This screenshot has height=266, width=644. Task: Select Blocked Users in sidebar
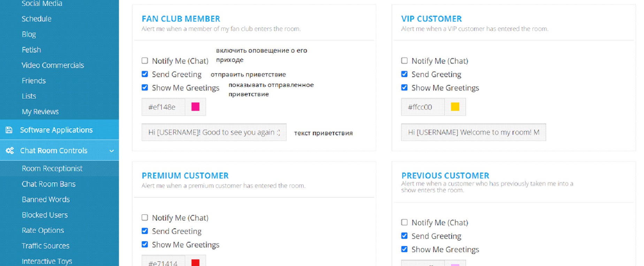tap(45, 215)
